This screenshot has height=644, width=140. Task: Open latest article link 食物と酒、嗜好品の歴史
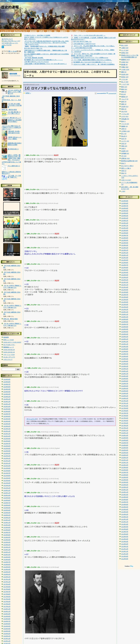coord(9,109)
